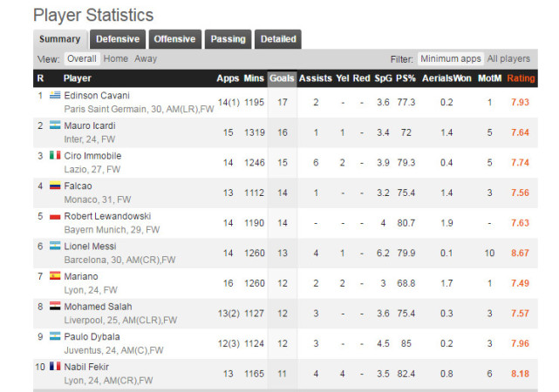Click Poland flag icon beside Robert Lewandowski
Screen dimensions: 559x392
pyautogui.click(x=55, y=215)
